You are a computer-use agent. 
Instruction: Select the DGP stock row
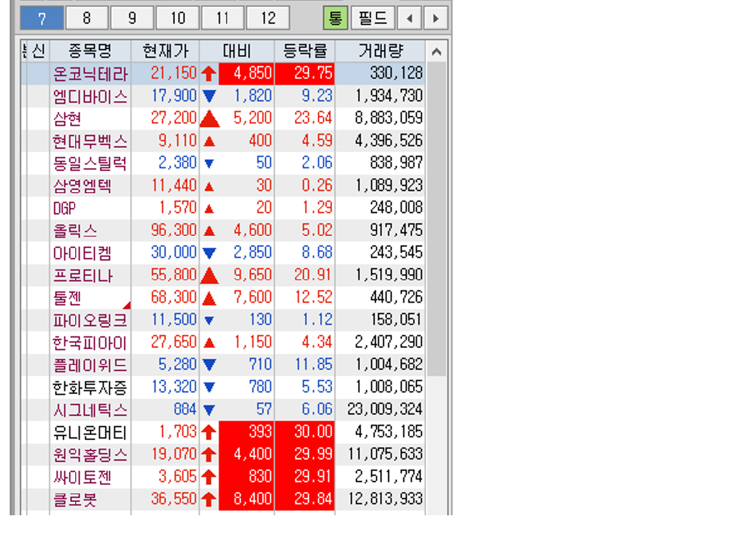click(223, 208)
